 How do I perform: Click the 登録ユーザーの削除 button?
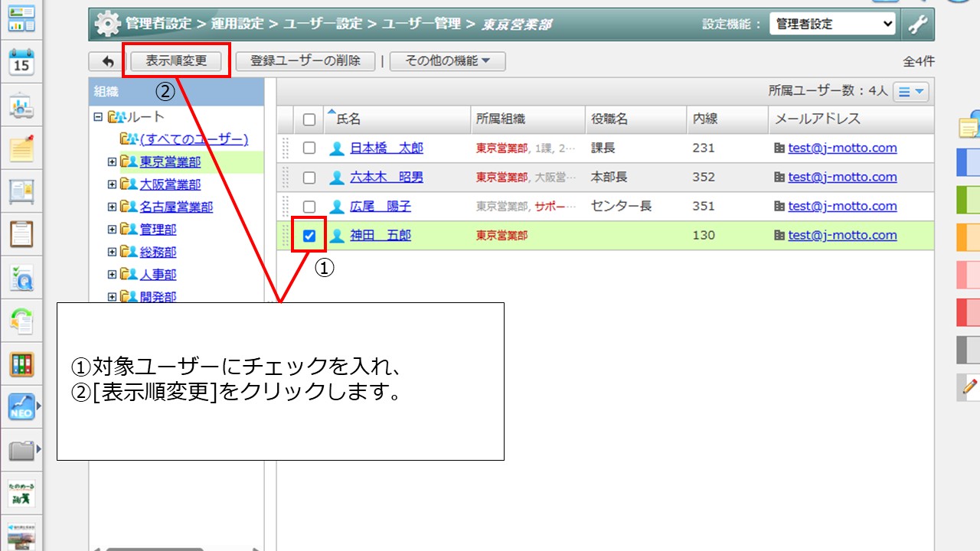(x=305, y=61)
